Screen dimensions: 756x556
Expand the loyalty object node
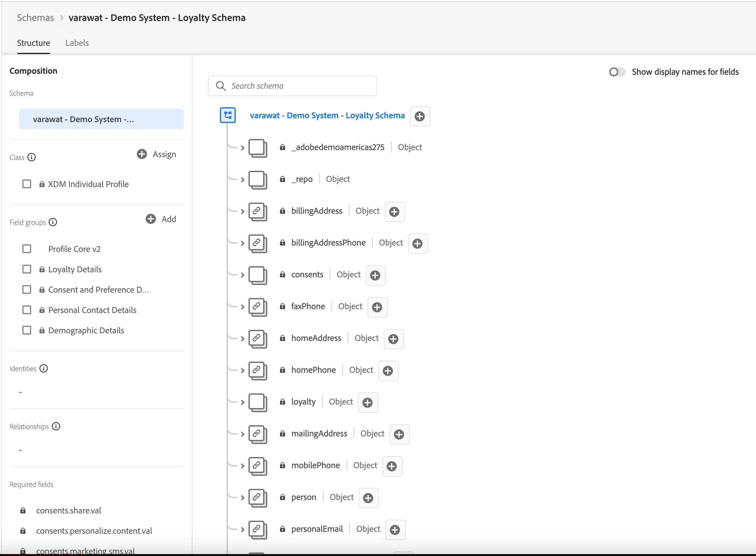click(242, 402)
